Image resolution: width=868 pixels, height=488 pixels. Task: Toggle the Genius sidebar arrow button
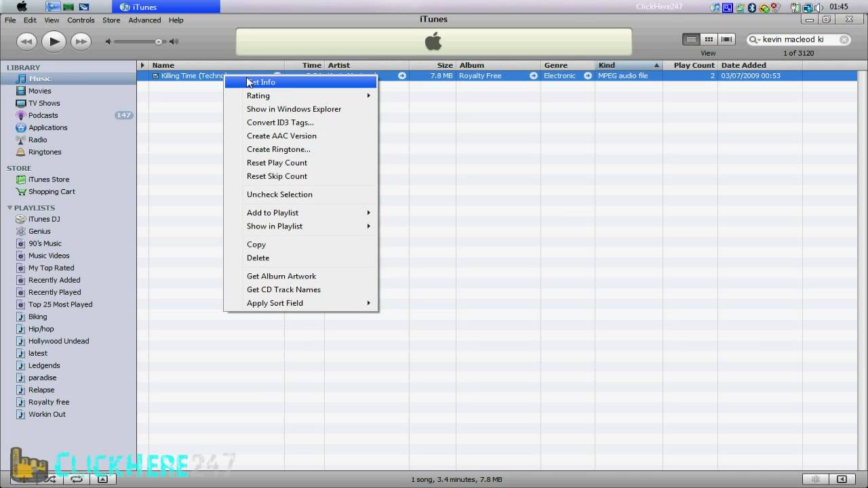coord(843,479)
